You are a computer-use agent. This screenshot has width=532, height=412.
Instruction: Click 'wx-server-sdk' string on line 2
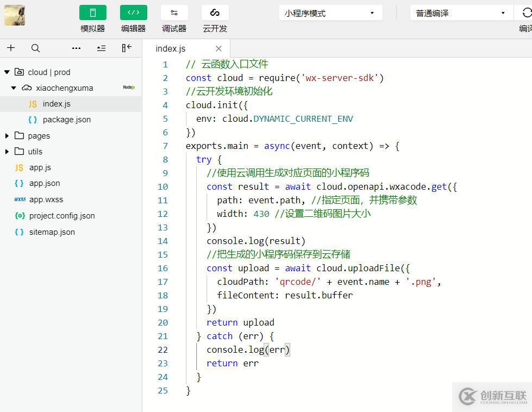pos(340,78)
